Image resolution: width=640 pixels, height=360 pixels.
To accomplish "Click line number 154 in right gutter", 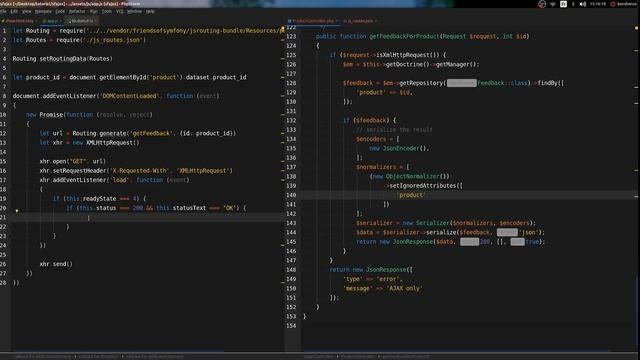I will [x=291, y=326].
